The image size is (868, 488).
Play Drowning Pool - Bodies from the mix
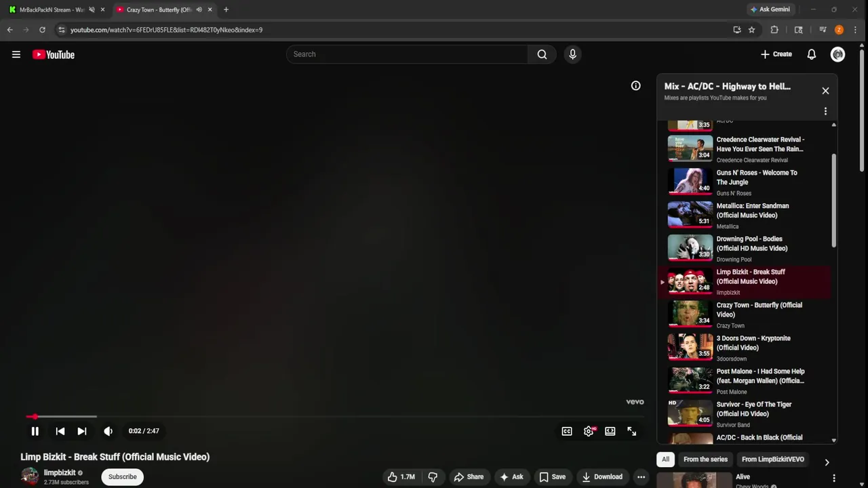point(744,249)
